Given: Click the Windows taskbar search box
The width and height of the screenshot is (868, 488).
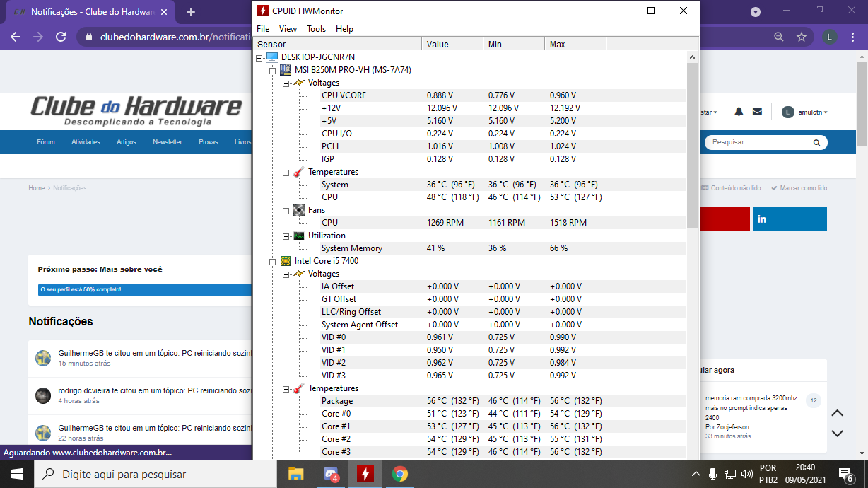Looking at the screenshot, I should pos(156,475).
